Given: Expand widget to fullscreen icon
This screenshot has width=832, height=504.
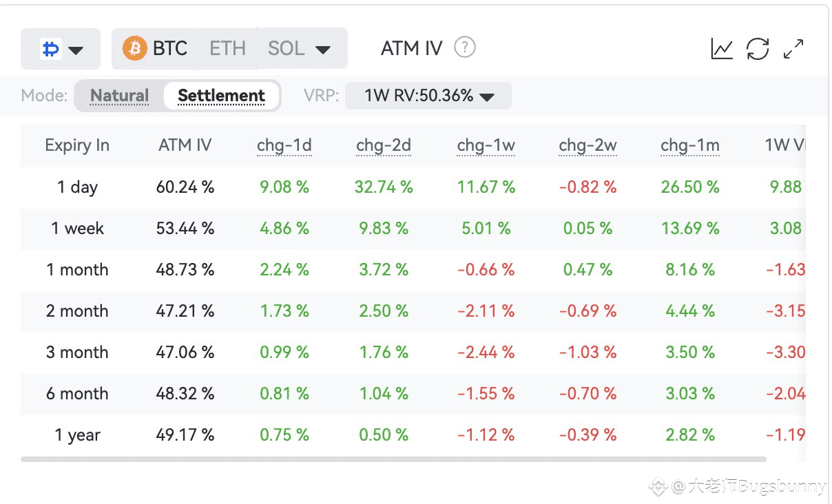Looking at the screenshot, I should tap(794, 49).
